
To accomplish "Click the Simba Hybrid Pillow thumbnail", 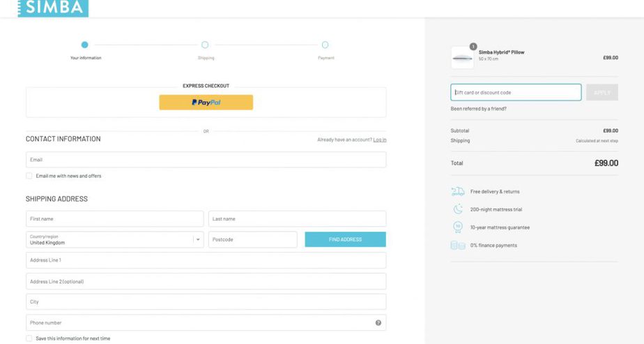I will point(462,57).
